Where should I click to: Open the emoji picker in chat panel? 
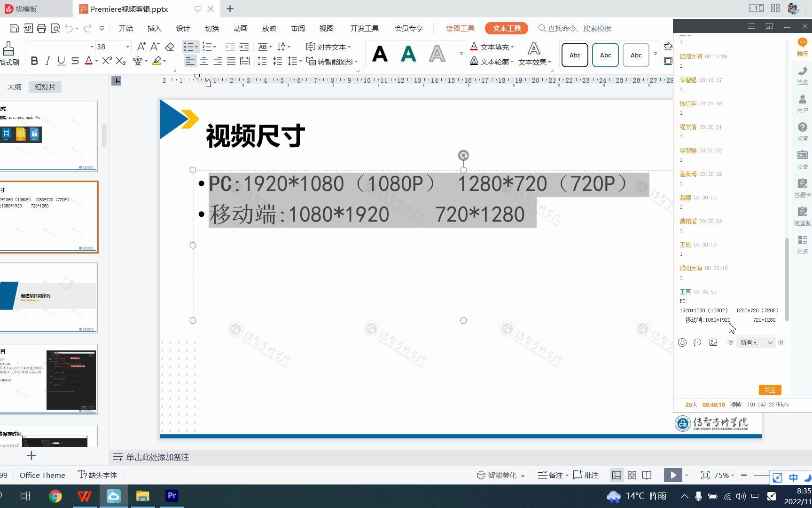pyautogui.click(x=682, y=342)
